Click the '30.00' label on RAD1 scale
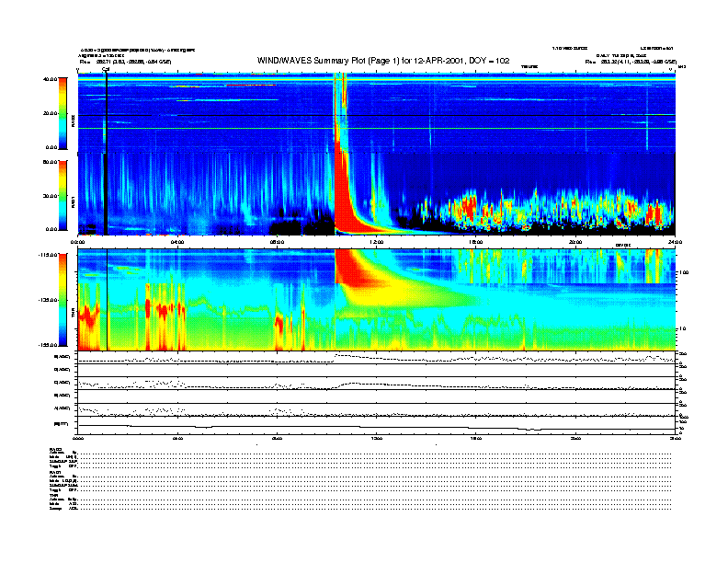728x563 pixels. click(x=50, y=196)
